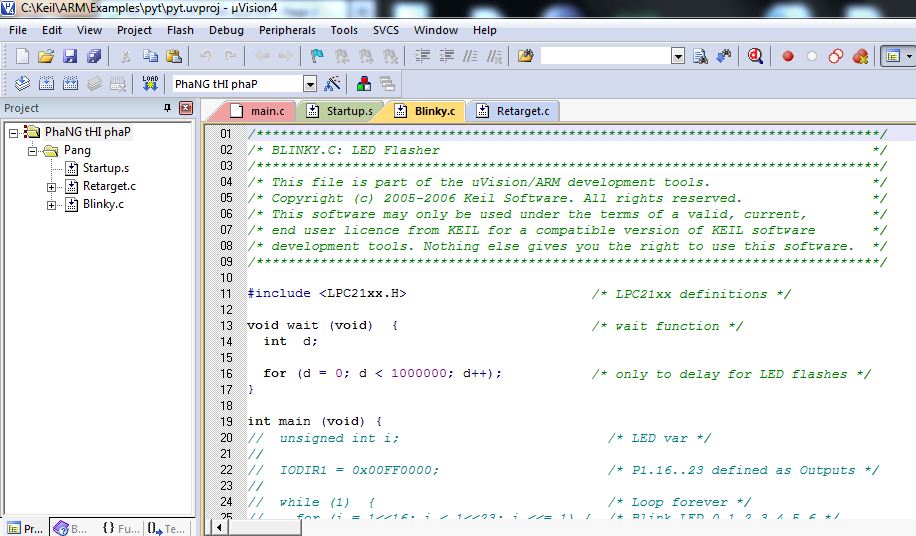Click the horizontal scrollbar thumb in the editor
This screenshot has height=536, width=916.
(265, 528)
